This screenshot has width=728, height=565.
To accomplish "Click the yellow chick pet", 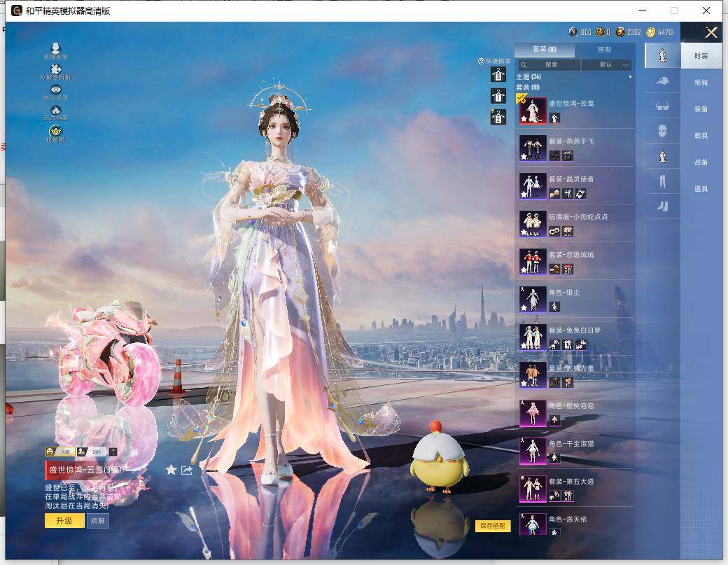I will pyautogui.click(x=438, y=457).
